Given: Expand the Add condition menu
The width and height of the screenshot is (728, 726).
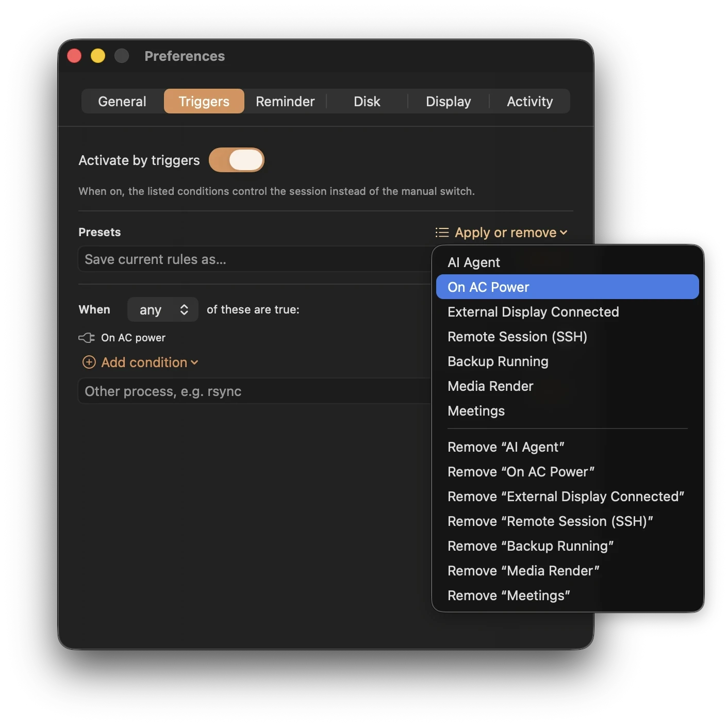Looking at the screenshot, I should tap(140, 362).
